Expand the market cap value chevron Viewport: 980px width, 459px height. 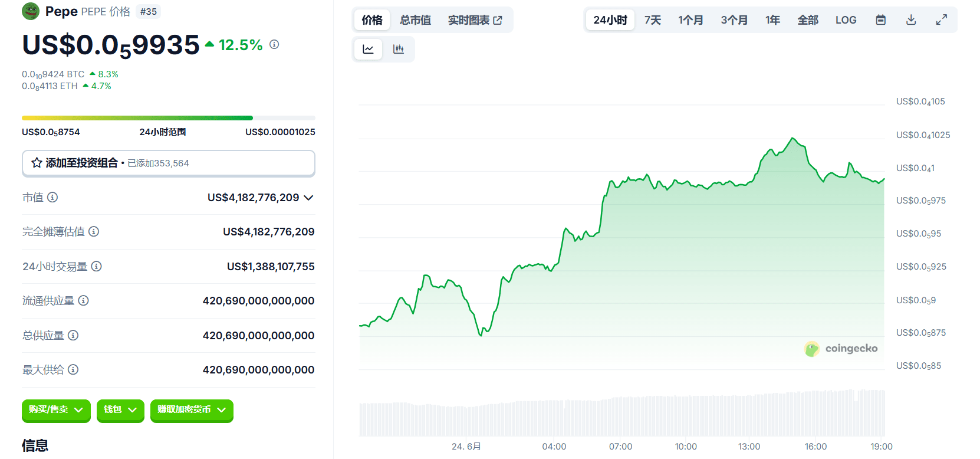(308, 198)
